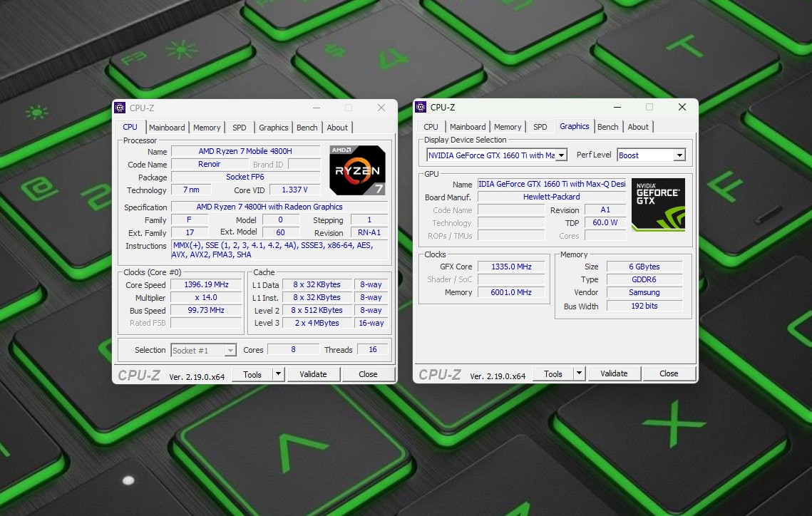Click Tools button in right window
The height and width of the screenshot is (516, 812).
[553, 373]
